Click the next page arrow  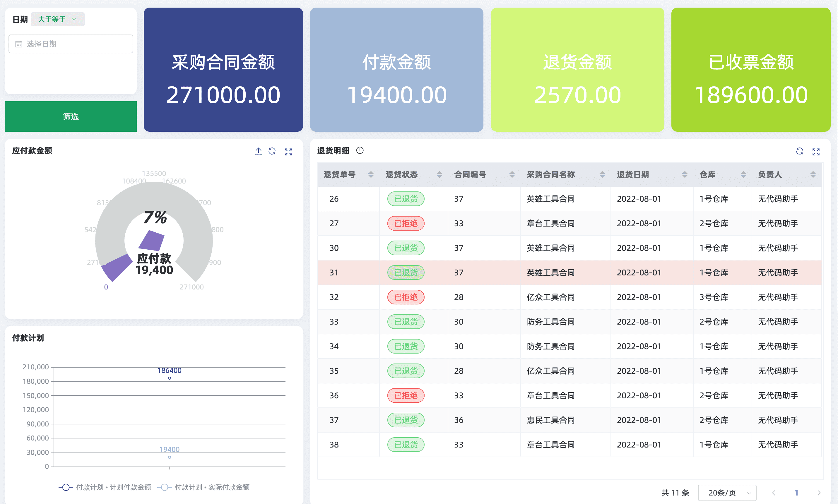819,493
